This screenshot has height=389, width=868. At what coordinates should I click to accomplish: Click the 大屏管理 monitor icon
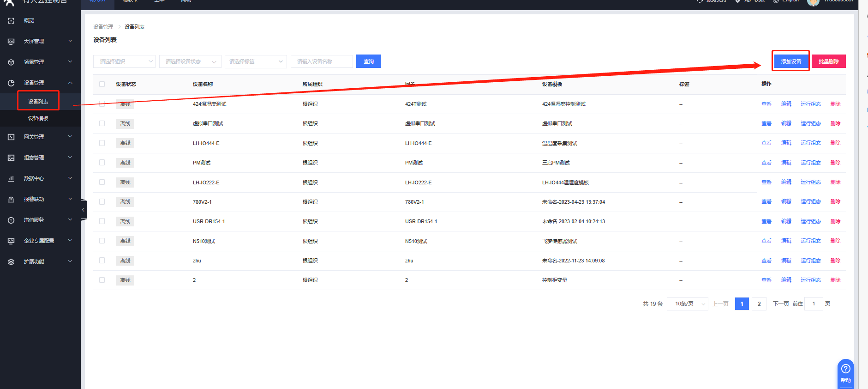(11, 42)
